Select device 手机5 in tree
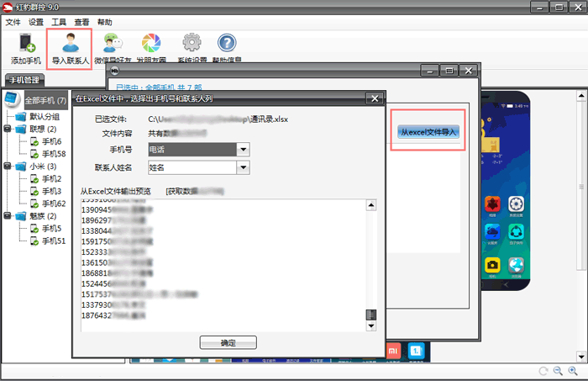This screenshot has height=381, width=588. [x=51, y=228]
